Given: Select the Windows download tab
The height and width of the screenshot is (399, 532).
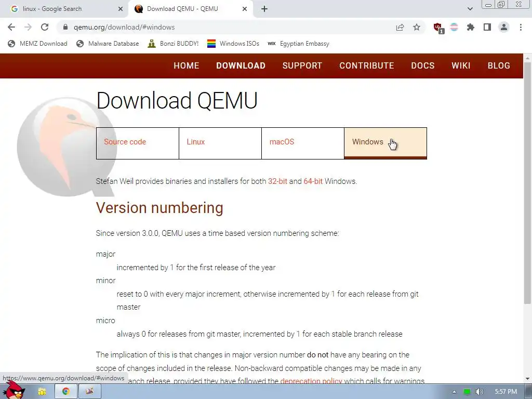Looking at the screenshot, I should 385,143.
